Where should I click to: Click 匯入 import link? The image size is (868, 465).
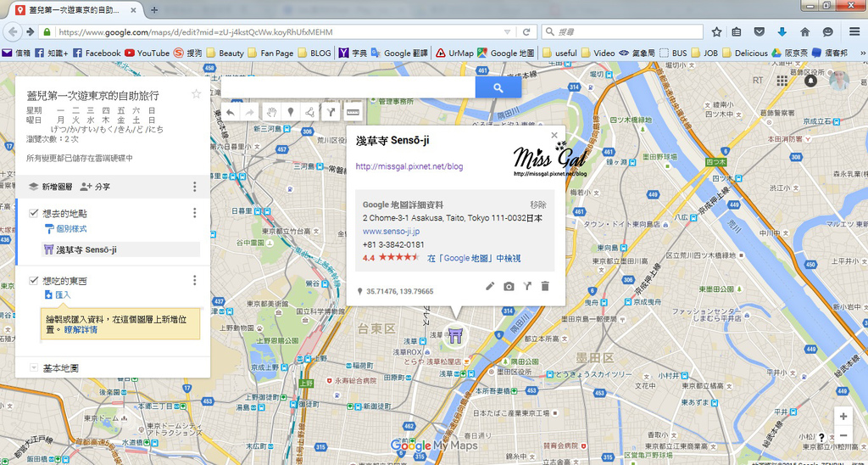(x=58, y=294)
